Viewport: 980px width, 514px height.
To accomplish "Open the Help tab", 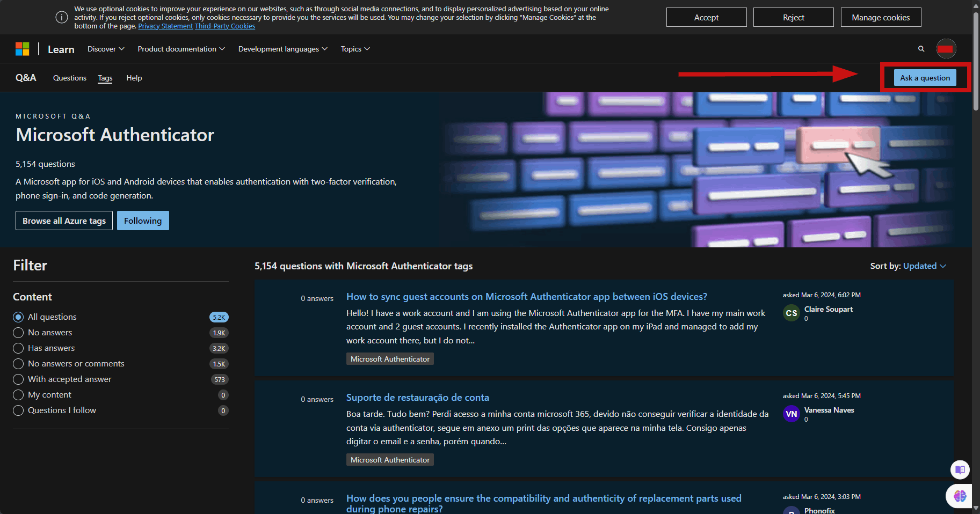I will [x=134, y=78].
